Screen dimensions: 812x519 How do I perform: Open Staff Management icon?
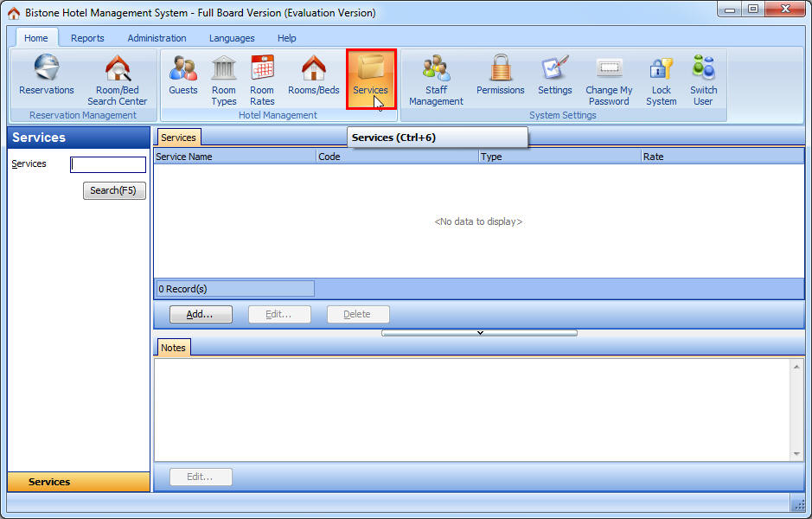pyautogui.click(x=436, y=79)
